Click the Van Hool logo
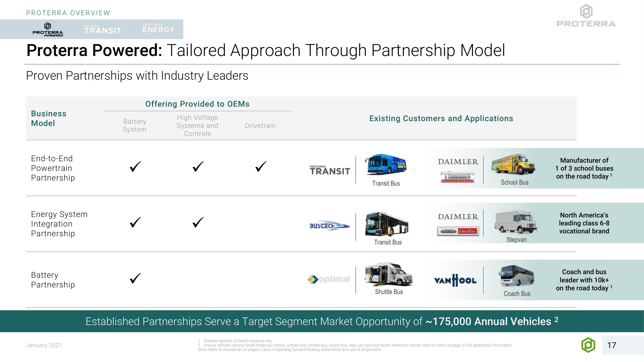The height and width of the screenshot is (362, 644). 455,280
